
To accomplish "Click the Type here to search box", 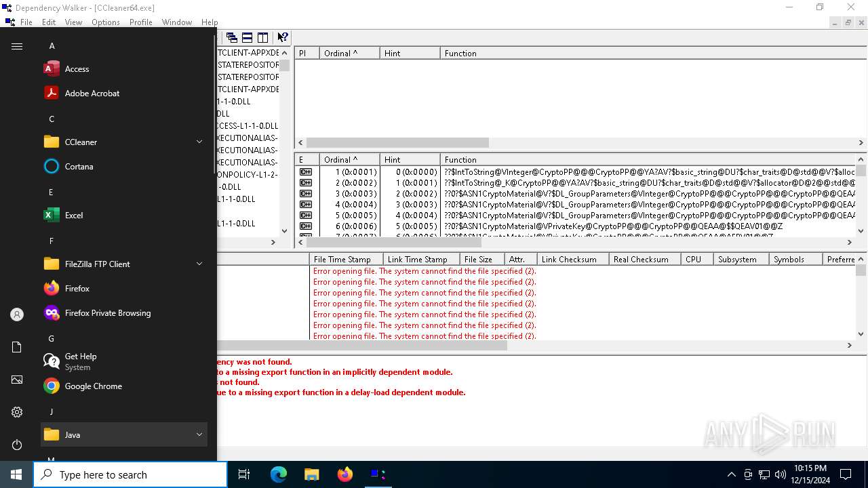I will click(130, 474).
